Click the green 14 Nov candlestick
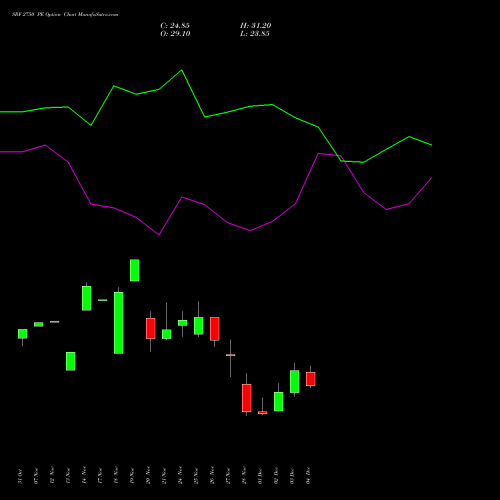The width and height of the screenshot is (500, 500). point(87,298)
